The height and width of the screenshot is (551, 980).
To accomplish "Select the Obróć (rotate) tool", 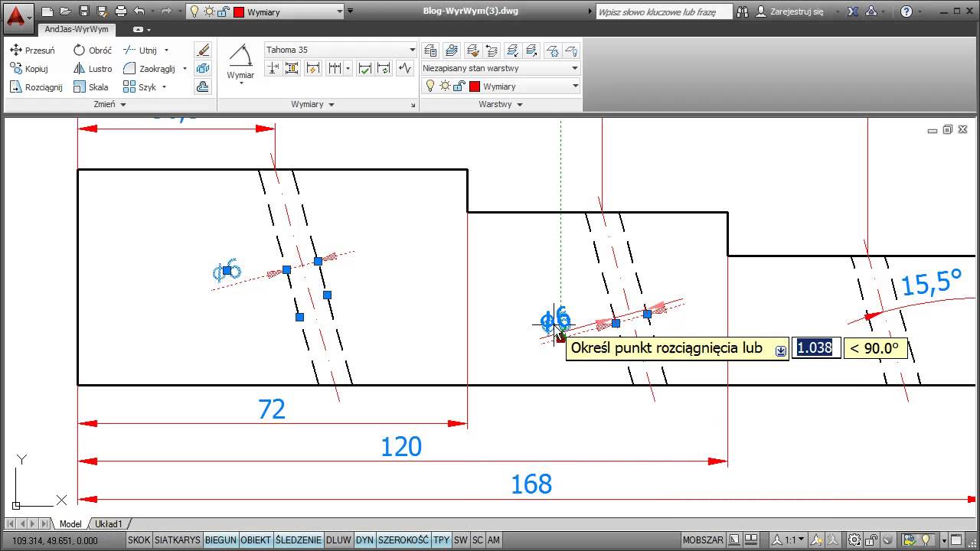I will [93, 50].
